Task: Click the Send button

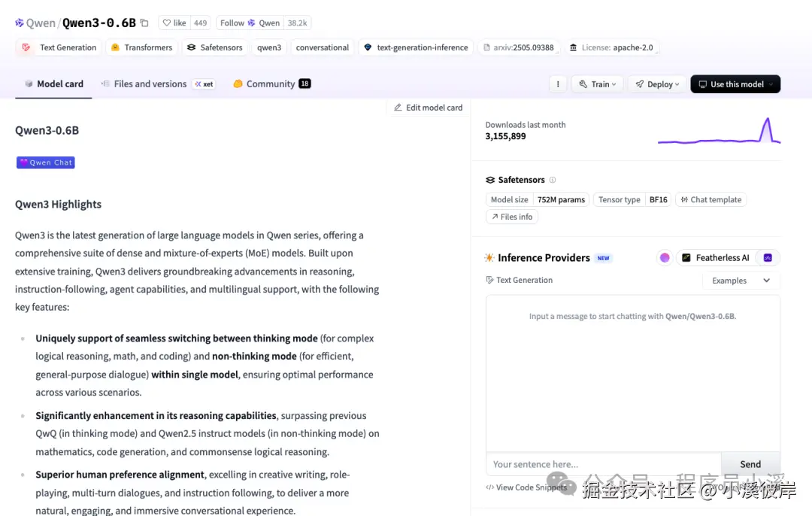Action: coord(750,464)
